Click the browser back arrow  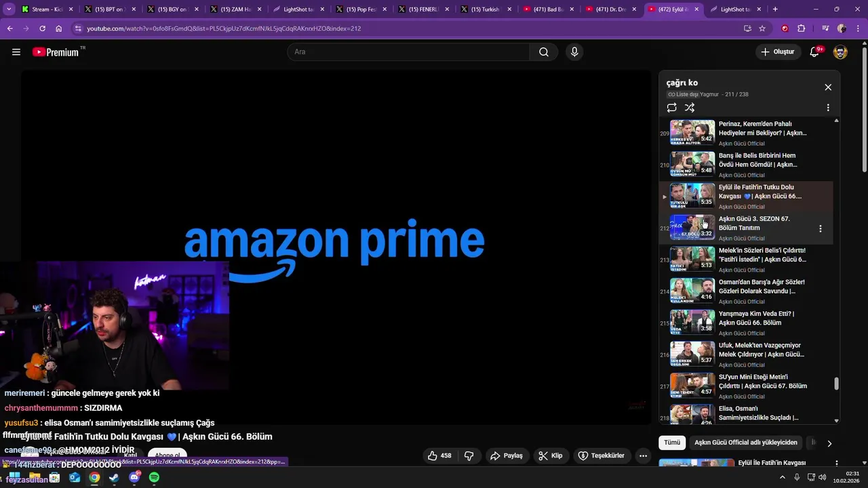[x=9, y=28]
